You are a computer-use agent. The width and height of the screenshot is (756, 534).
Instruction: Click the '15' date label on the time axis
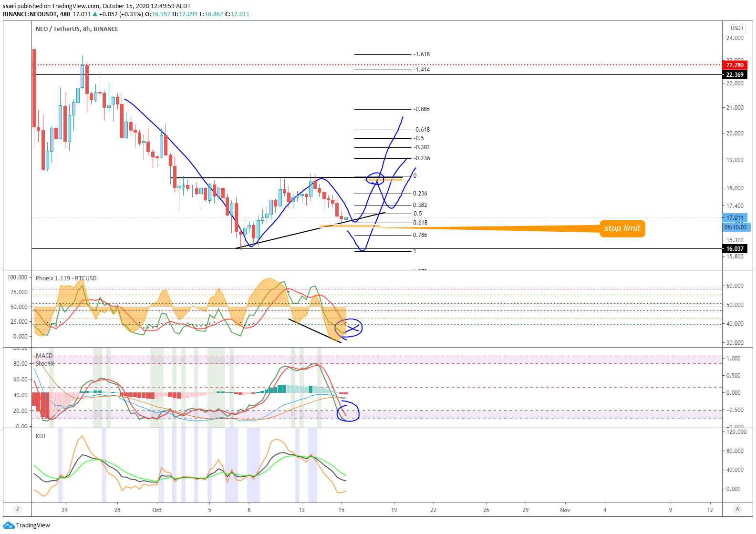click(x=341, y=510)
